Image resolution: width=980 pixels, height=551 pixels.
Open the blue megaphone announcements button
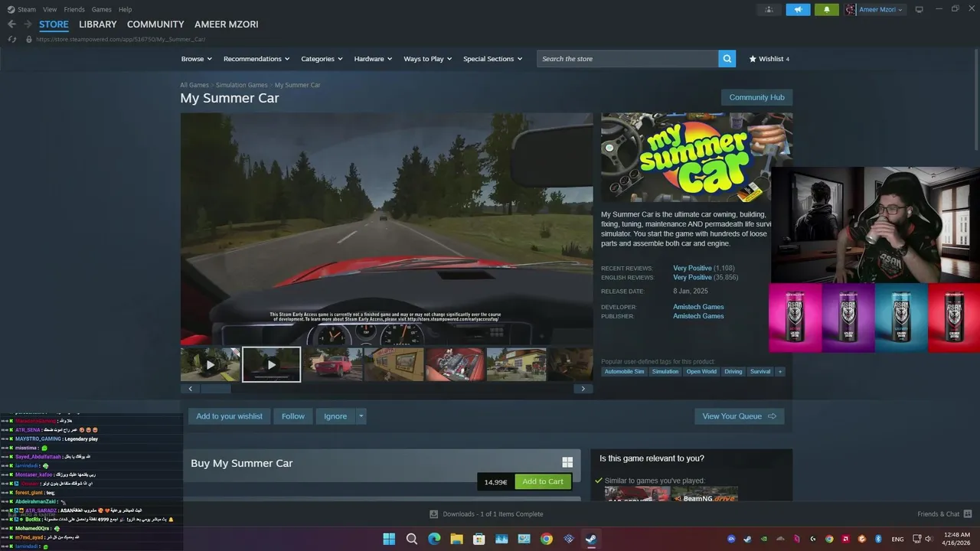coord(798,9)
